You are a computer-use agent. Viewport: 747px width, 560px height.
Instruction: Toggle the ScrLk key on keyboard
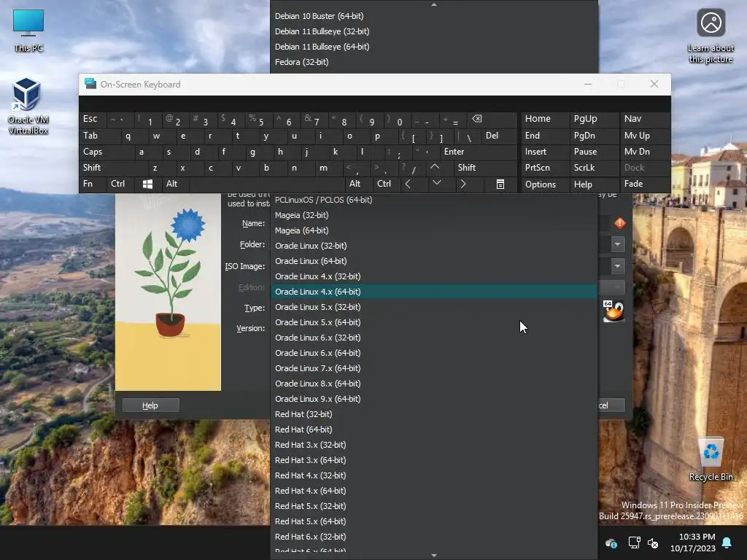(x=594, y=168)
